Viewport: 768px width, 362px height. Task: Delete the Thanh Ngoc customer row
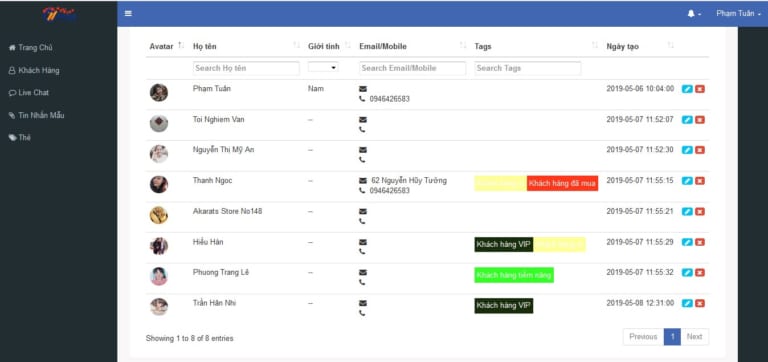700,181
